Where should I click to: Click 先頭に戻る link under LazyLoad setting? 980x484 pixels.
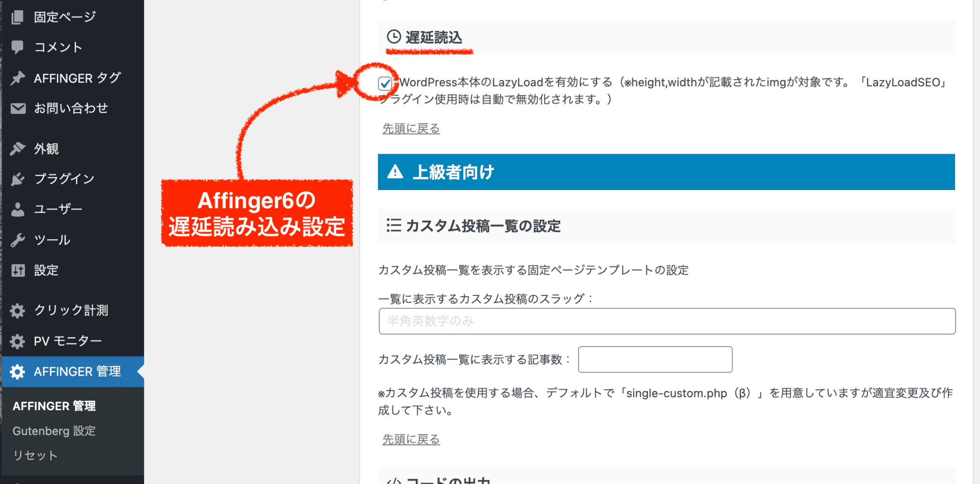tap(410, 128)
